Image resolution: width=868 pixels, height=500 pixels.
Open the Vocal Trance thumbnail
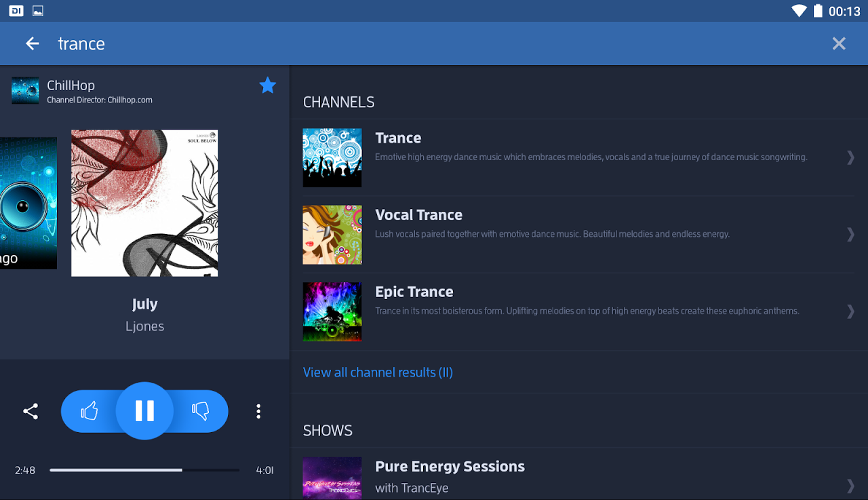pos(332,235)
